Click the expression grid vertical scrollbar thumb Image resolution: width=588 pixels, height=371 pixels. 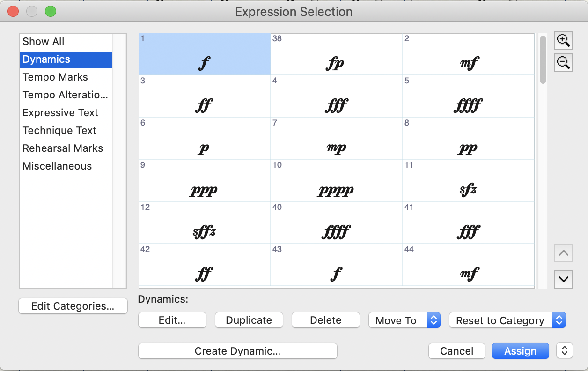543,59
